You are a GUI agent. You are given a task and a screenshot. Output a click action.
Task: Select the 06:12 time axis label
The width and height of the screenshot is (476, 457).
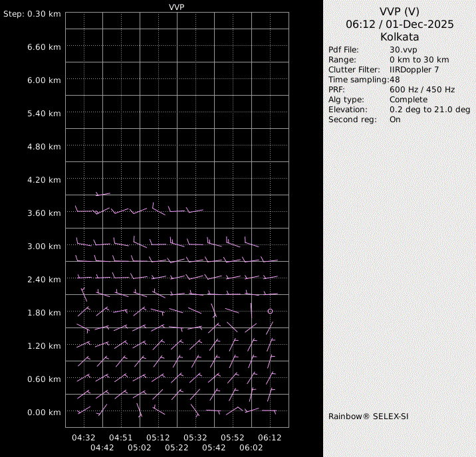(270, 438)
